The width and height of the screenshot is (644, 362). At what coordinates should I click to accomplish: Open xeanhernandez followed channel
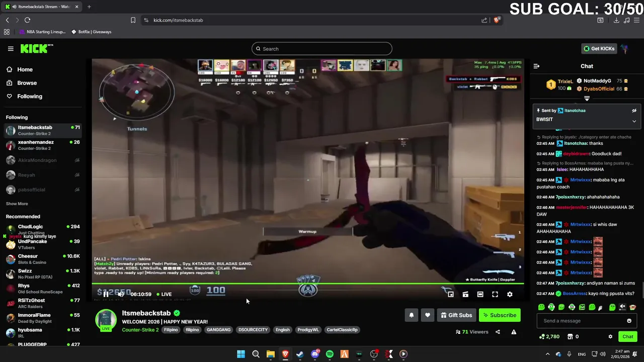(x=43, y=145)
